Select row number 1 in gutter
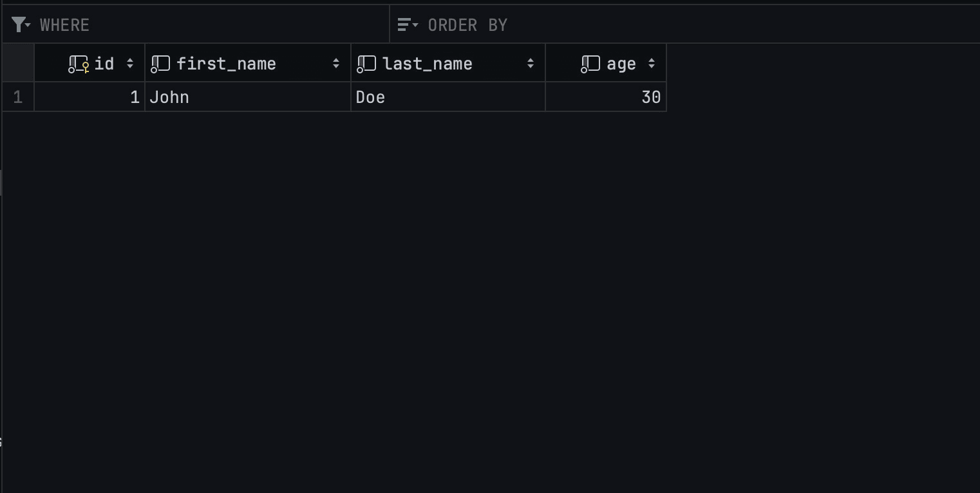The width and height of the screenshot is (980, 493). coord(18,97)
